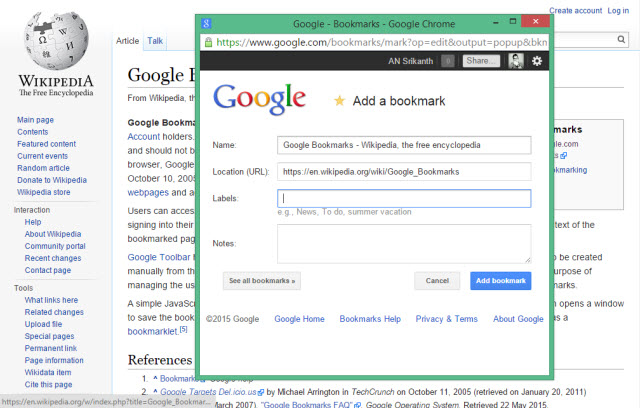Viewport: 640px width, 408px height.
Task: Open the Article tab
Action: (127, 41)
